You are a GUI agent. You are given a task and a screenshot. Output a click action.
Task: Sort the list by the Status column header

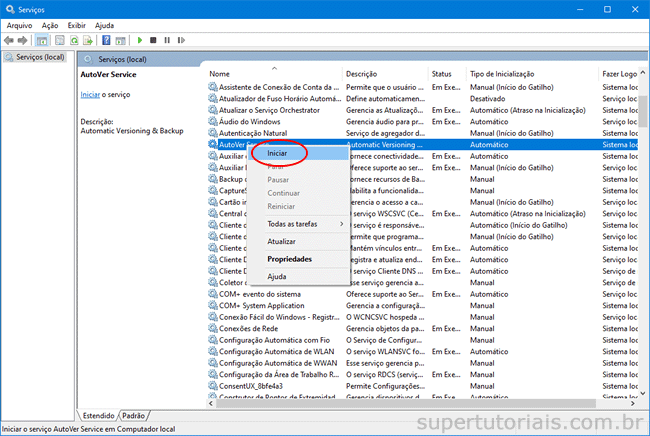tap(441, 74)
